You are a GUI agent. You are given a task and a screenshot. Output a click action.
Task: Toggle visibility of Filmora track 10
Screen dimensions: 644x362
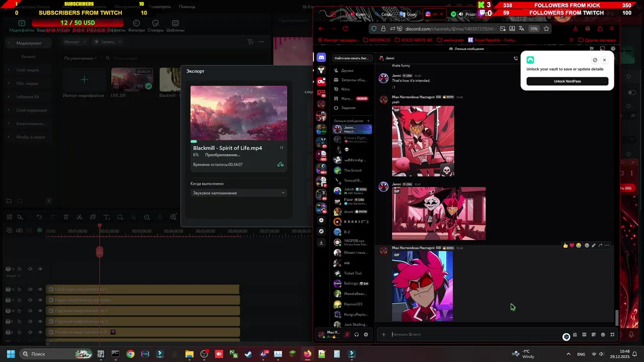pyautogui.click(x=40, y=311)
